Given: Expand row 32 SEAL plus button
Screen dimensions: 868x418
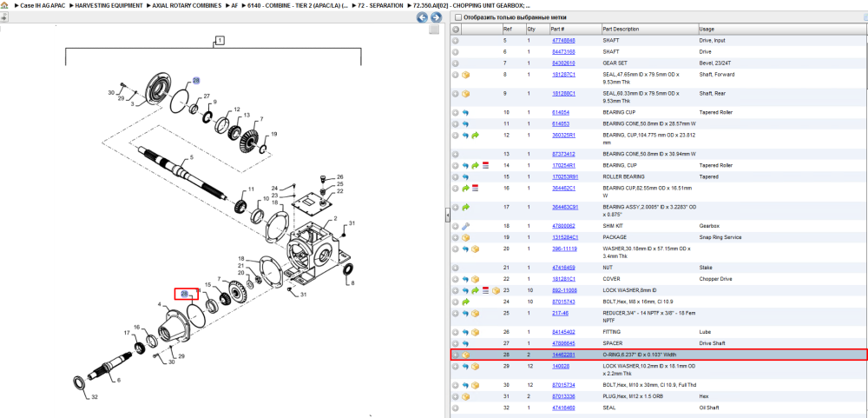Looking at the screenshot, I should click(456, 408).
